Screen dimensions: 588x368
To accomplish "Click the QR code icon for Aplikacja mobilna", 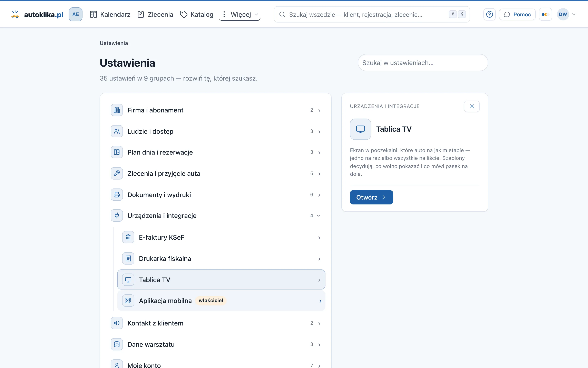I will (x=128, y=301).
